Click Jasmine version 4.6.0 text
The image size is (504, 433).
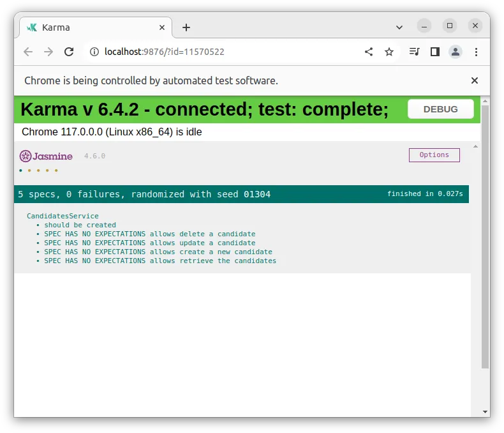pos(95,156)
